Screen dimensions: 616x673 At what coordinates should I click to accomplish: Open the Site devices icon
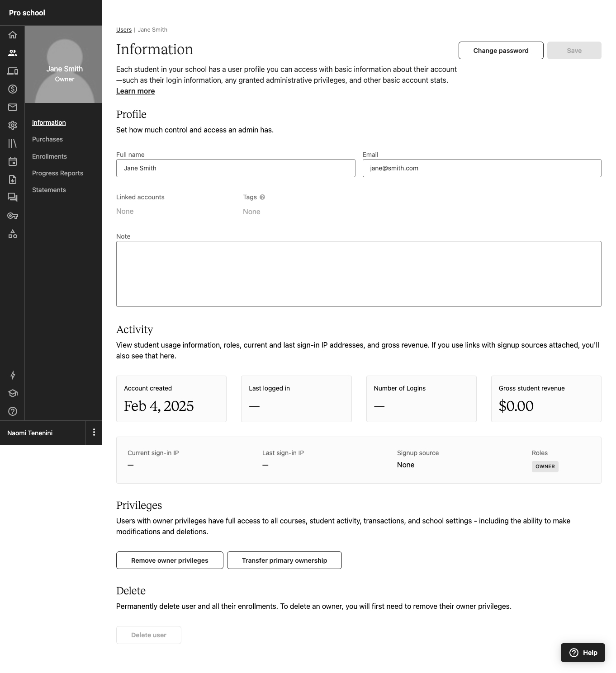tap(13, 71)
